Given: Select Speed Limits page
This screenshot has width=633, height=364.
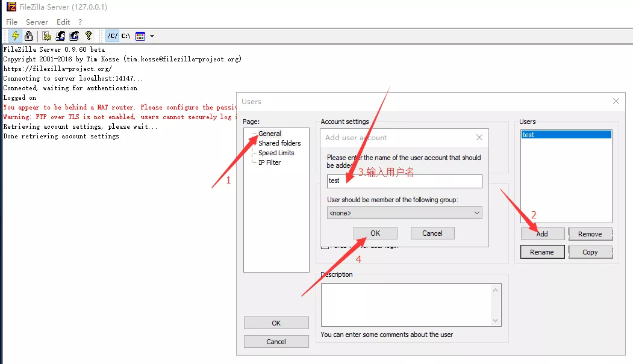Looking at the screenshot, I should click(x=276, y=153).
